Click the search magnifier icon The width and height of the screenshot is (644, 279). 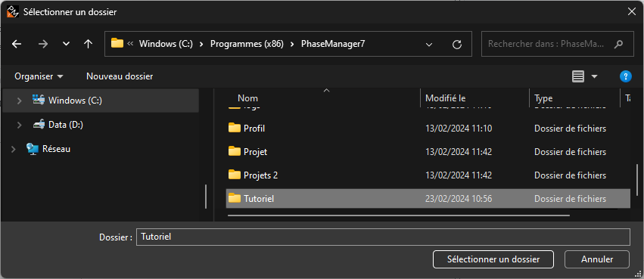pyautogui.click(x=618, y=44)
